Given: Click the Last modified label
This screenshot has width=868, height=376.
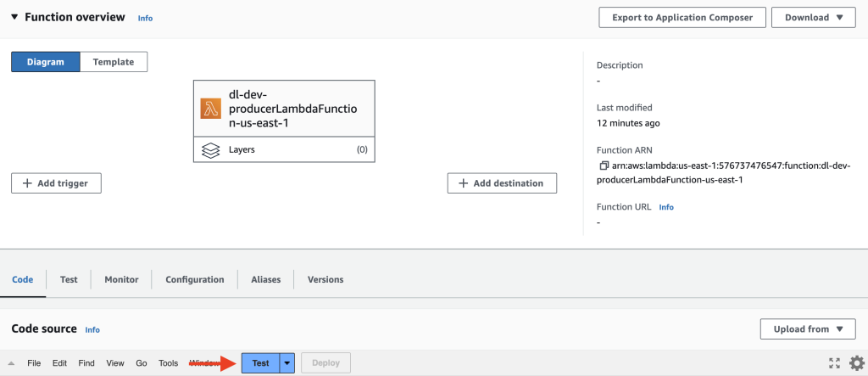Looking at the screenshot, I should click(625, 108).
